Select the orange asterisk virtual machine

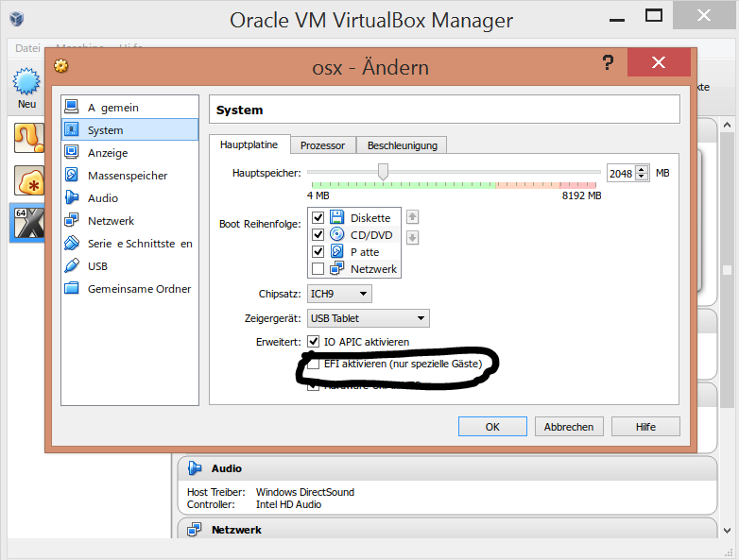point(29,180)
